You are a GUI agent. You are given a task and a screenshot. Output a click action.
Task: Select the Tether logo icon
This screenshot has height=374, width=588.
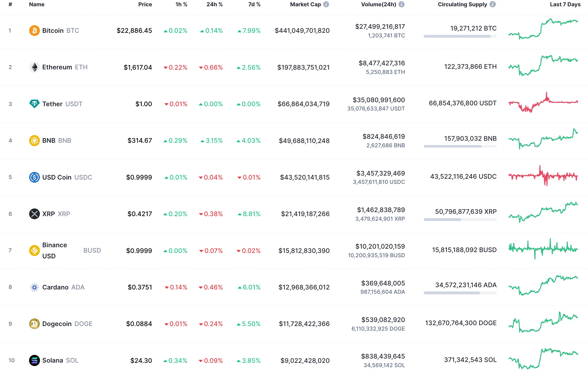click(x=34, y=104)
